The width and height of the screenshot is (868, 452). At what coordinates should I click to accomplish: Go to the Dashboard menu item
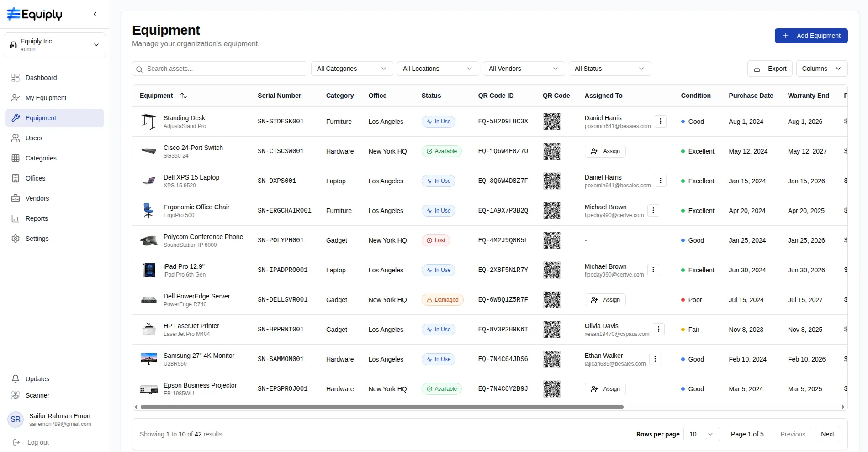pyautogui.click(x=41, y=78)
